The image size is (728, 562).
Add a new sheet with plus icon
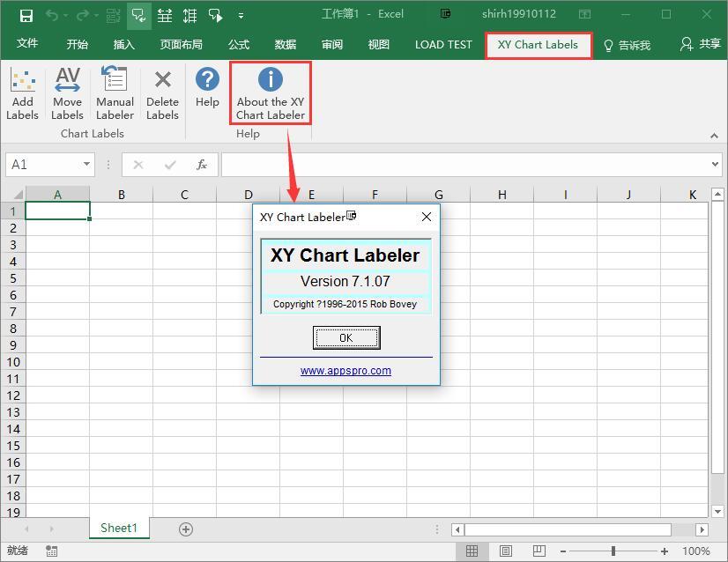click(186, 529)
